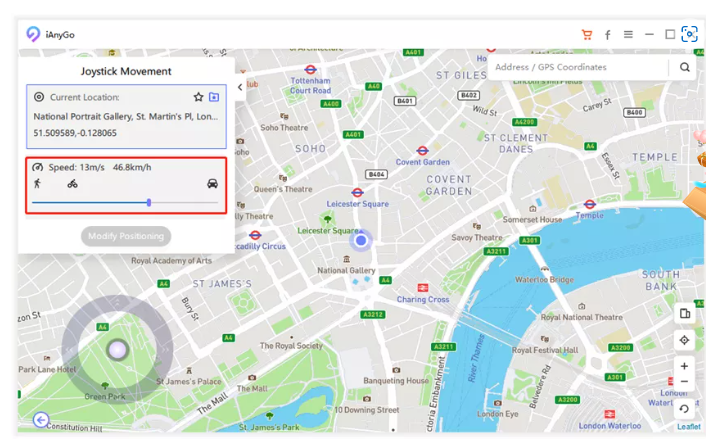This screenshot has width=706, height=448.
Task: Click the 10 Downing Street label
Action: (x=367, y=410)
